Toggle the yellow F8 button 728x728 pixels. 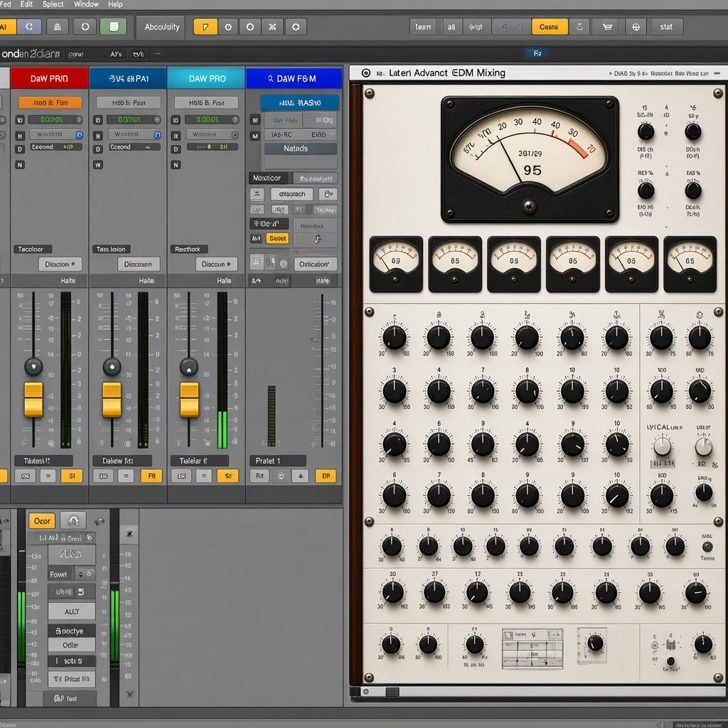click(x=151, y=476)
